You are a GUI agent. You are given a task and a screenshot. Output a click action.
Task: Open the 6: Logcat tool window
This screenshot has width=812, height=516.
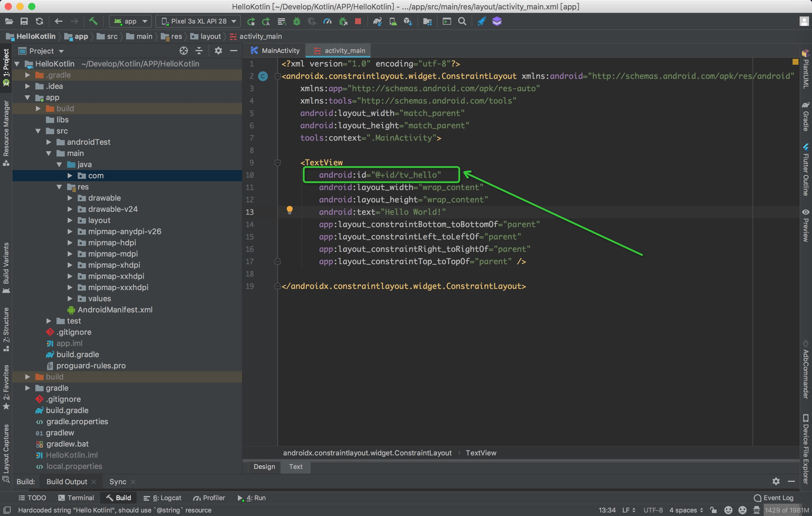162,498
